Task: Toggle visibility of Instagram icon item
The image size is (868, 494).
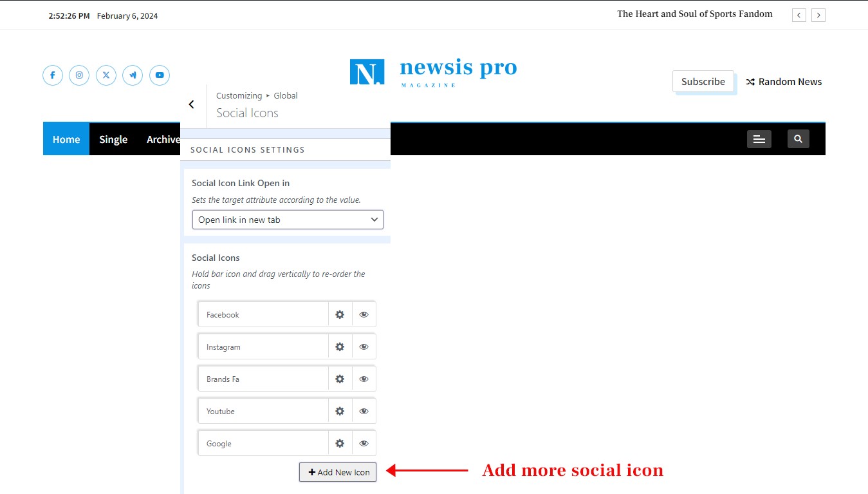Action: [x=364, y=347]
